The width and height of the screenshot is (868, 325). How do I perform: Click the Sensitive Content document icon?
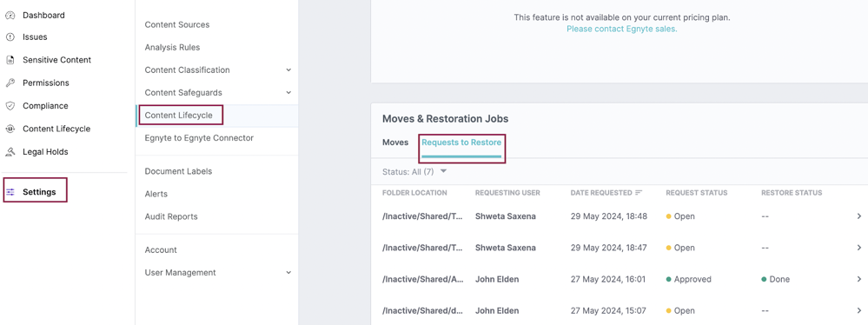pos(10,60)
